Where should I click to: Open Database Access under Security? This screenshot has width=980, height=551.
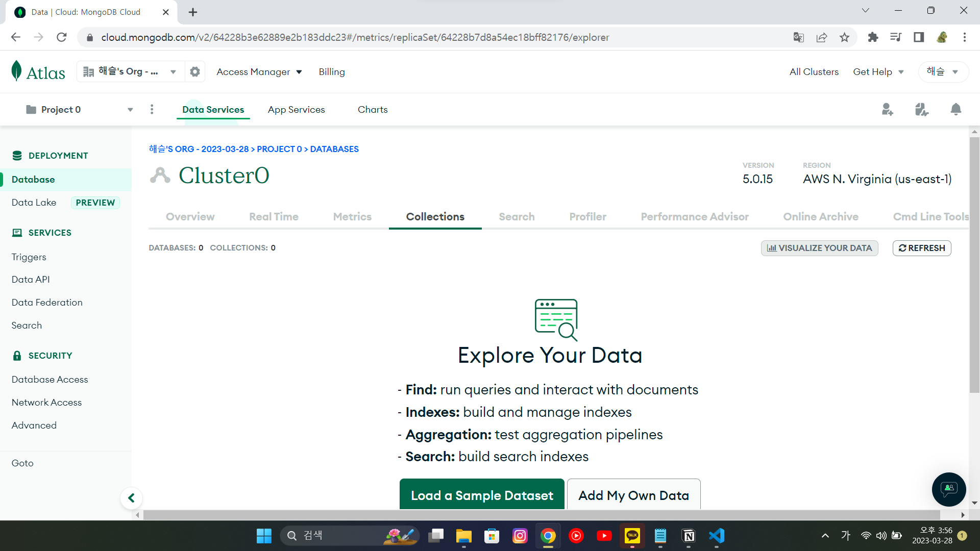50,380
